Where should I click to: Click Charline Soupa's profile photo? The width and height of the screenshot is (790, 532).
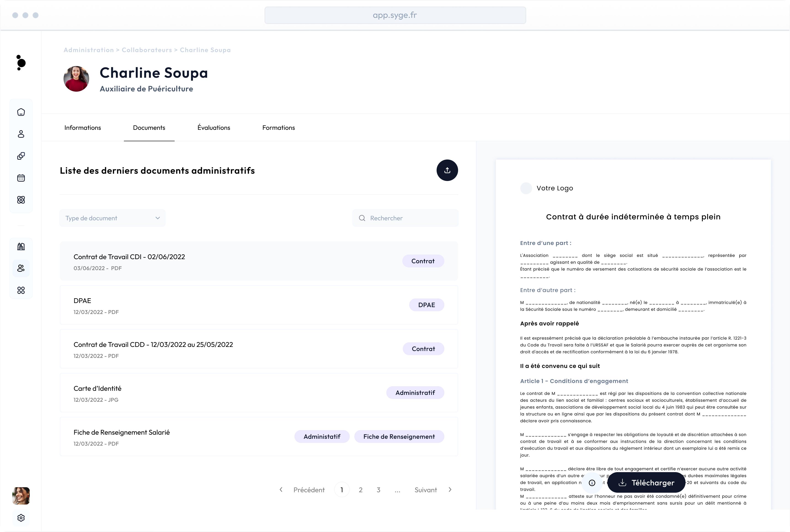click(x=76, y=79)
